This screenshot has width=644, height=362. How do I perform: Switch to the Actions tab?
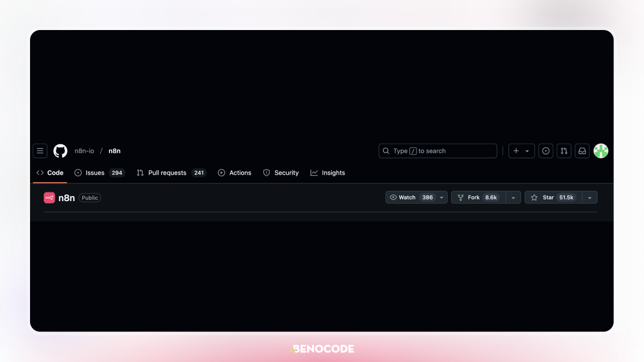pos(235,173)
